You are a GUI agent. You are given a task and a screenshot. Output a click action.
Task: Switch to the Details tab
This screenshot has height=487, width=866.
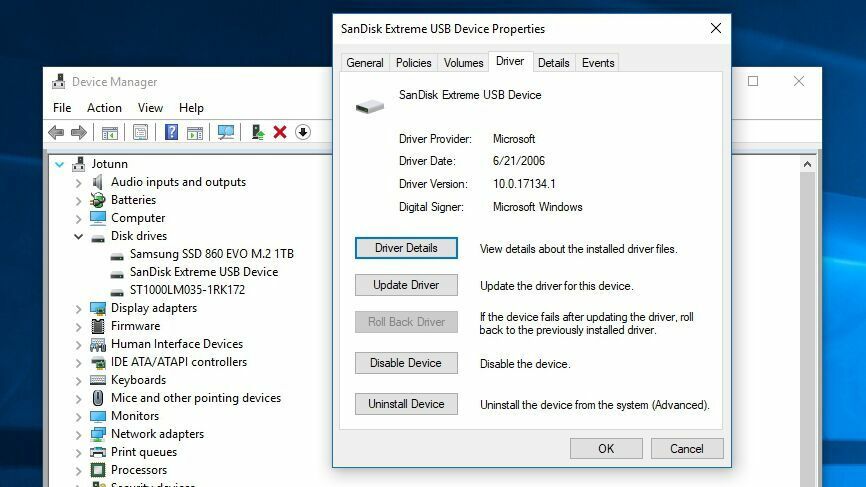[x=553, y=63]
